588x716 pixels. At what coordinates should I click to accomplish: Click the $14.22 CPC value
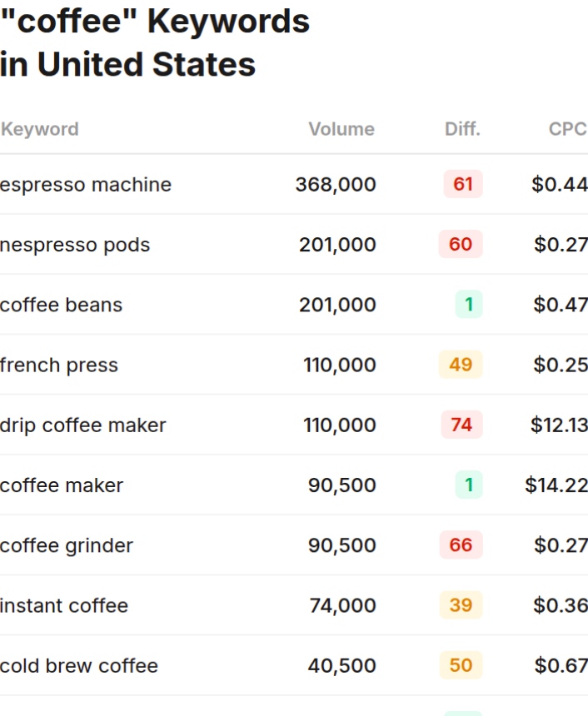[556, 485]
